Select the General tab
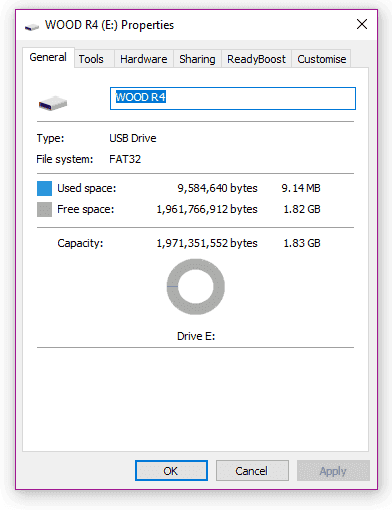392x510 pixels. 48,57
